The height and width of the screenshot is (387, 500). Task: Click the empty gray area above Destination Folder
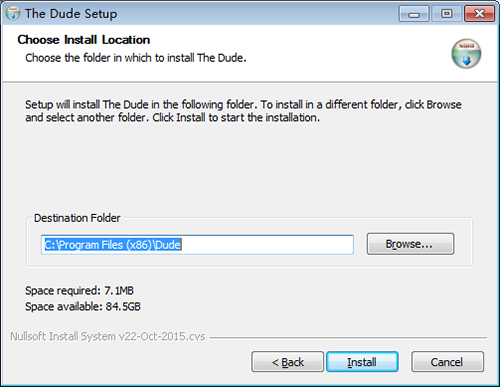(249, 167)
